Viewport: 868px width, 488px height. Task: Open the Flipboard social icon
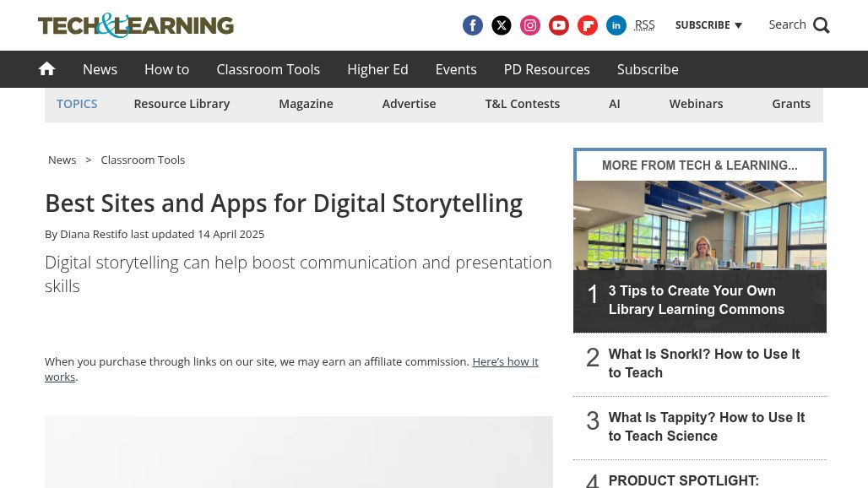pyautogui.click(x=588, y=25)
